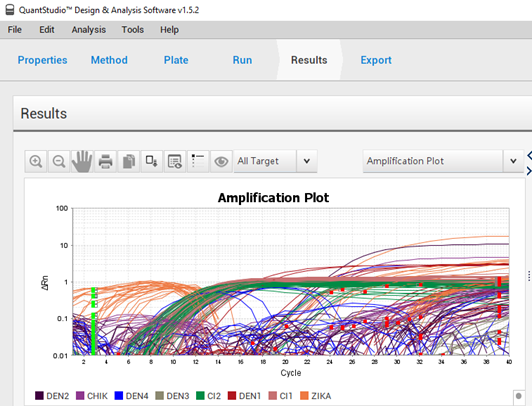Viewport: 532px width, 406px height.
Task: Collapse panel with the blue left chevron
Action: [x=529, y=155]
